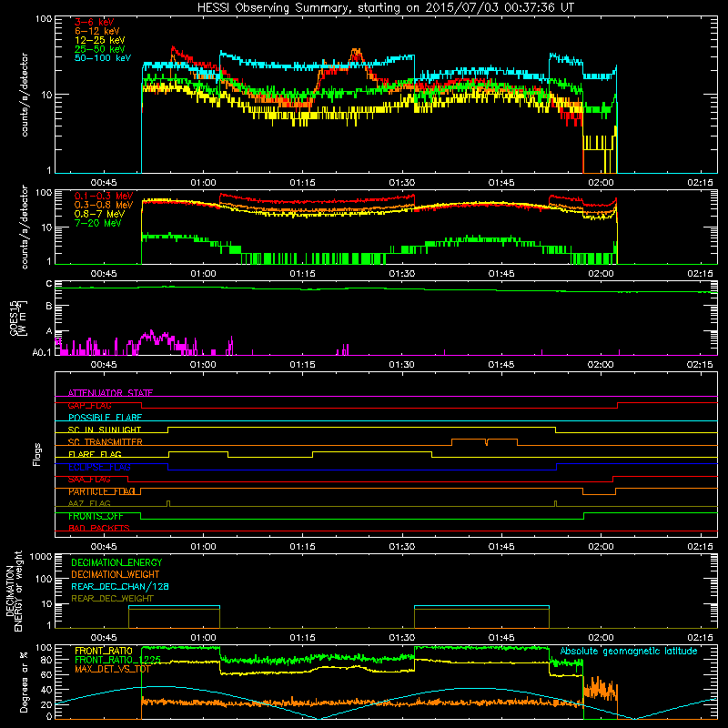Click the SC_IN_SUNLIGHT flag label
728x728 pixels.
(105, 430)
